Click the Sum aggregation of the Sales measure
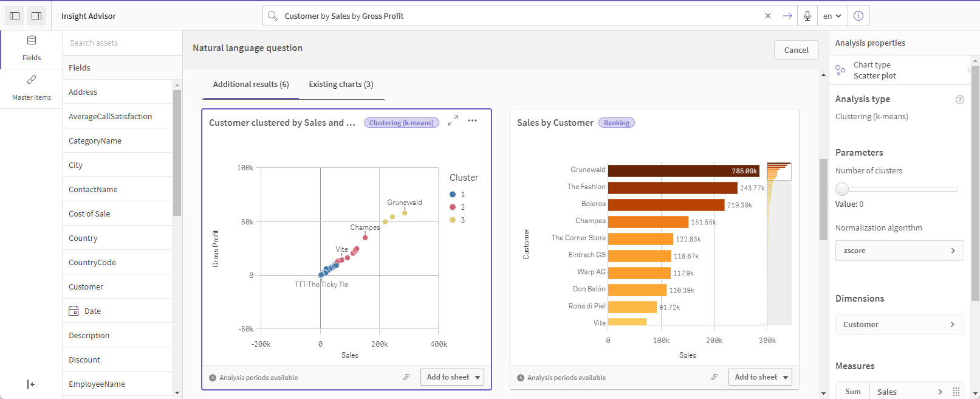This screenshot has height=399, width=980. coord(853,392)
